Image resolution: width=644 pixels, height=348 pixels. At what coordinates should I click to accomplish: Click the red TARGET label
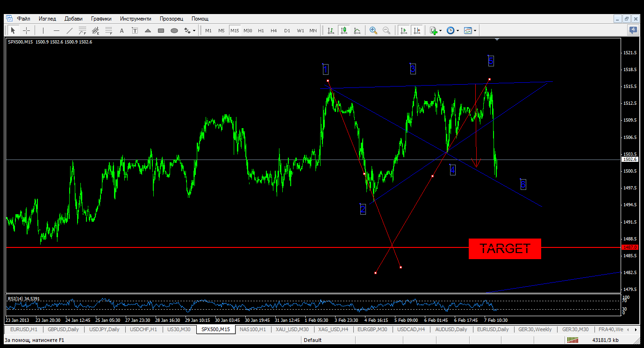505,248
